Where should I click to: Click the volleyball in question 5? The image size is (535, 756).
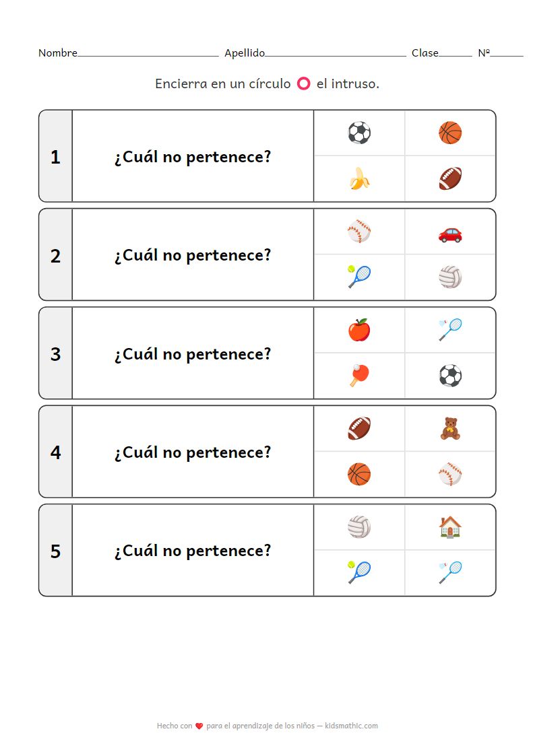click(x=359, y=527)
